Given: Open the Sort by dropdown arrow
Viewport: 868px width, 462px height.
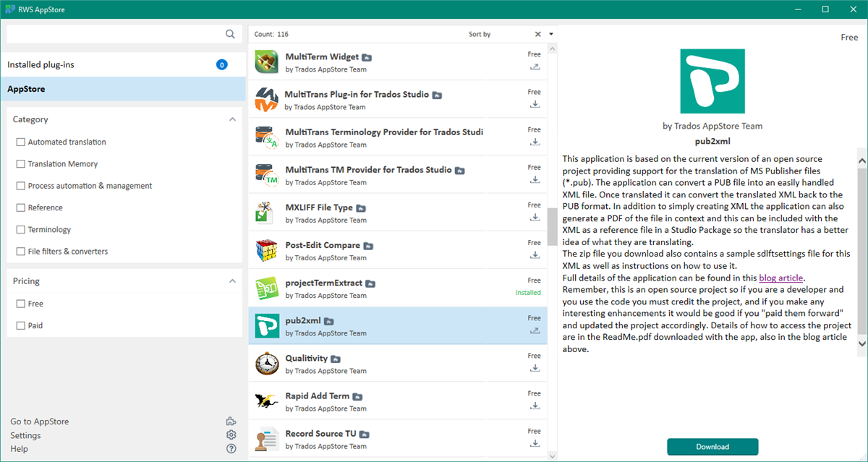Looking at the screenshot, I should point(551,34).
